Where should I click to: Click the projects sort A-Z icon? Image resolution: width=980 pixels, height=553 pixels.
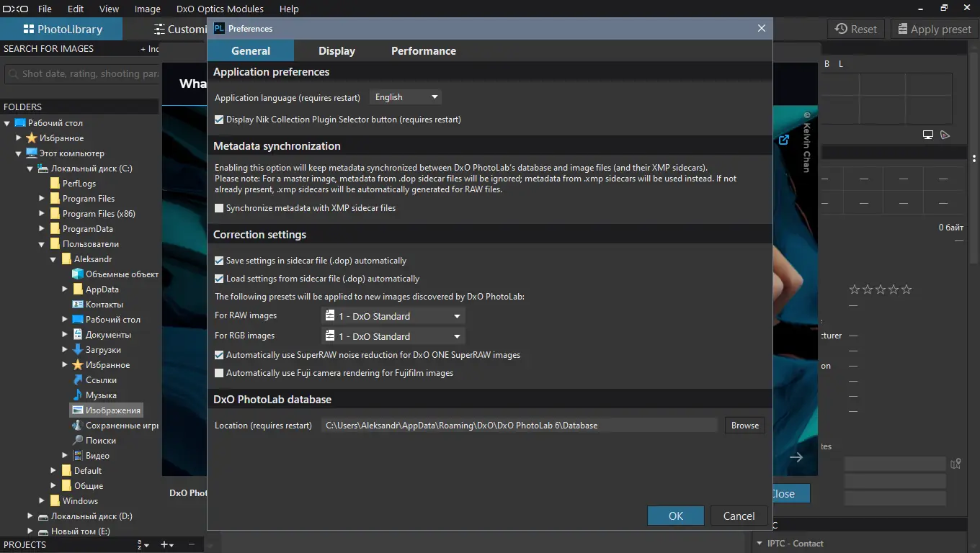pos(142,545)
